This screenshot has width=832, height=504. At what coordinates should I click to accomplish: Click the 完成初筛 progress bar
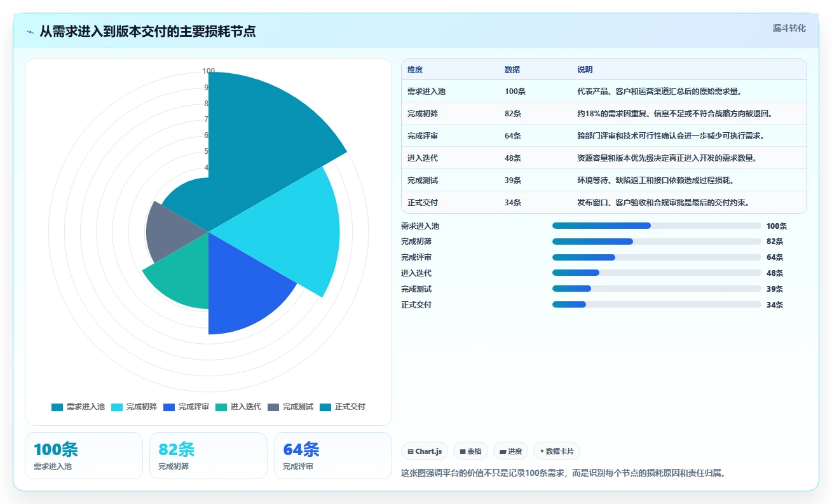(x=657, y=242)
